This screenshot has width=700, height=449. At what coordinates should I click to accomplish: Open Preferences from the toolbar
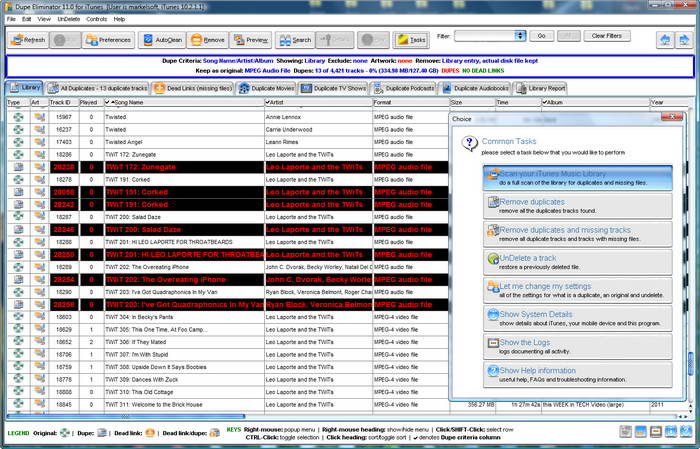pos(108,40)
